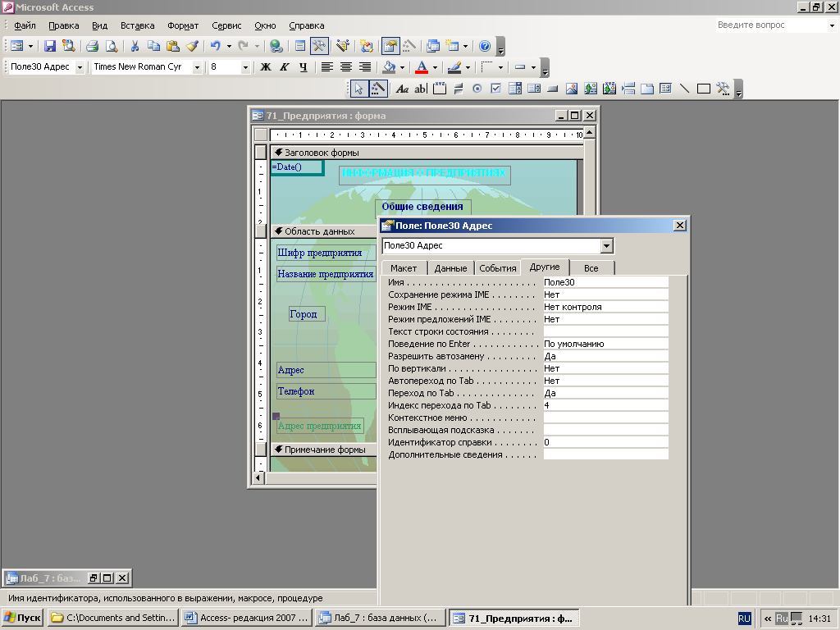Viewport: 840px width, 630px height.
Task: Toggle Bold formatting Ж
Action: 265,67
